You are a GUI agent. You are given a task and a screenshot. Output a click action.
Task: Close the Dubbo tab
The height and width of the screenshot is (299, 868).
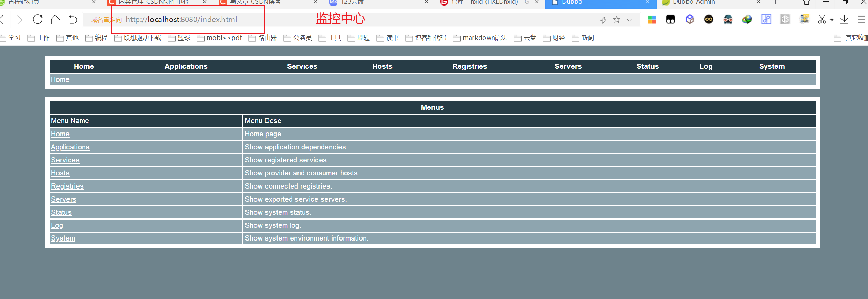click(x=648, y=2)
